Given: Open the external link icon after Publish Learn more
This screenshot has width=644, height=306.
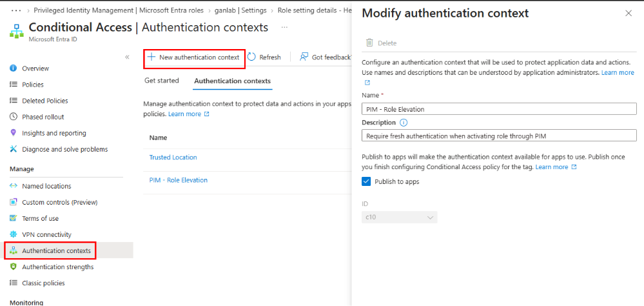Looking at the screenshot, I should coord(574,167).
